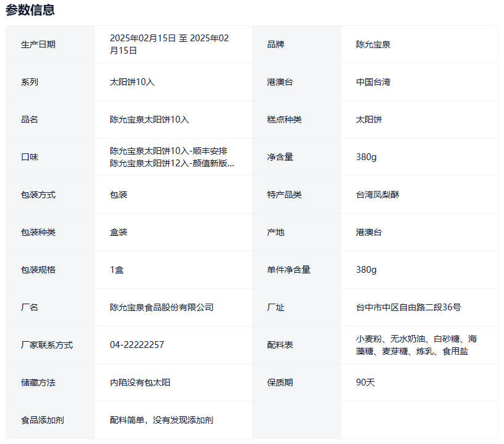Click the 包装规格 value 1盒
Viewport: 504px width, 444px height.
[116, 270]
